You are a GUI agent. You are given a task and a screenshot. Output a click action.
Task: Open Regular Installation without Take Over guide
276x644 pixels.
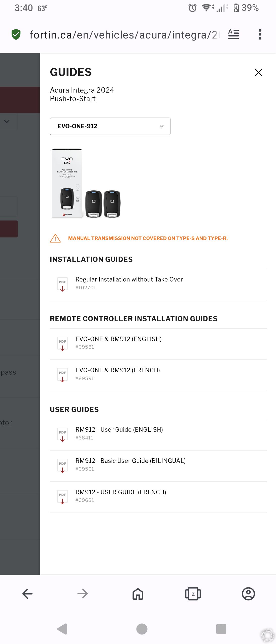pyautogui.click(x=129, y=279)
